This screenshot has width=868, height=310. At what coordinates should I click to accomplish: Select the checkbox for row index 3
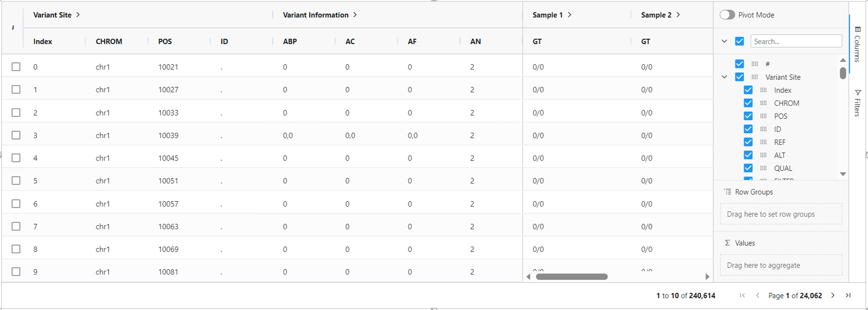point(16,135)
